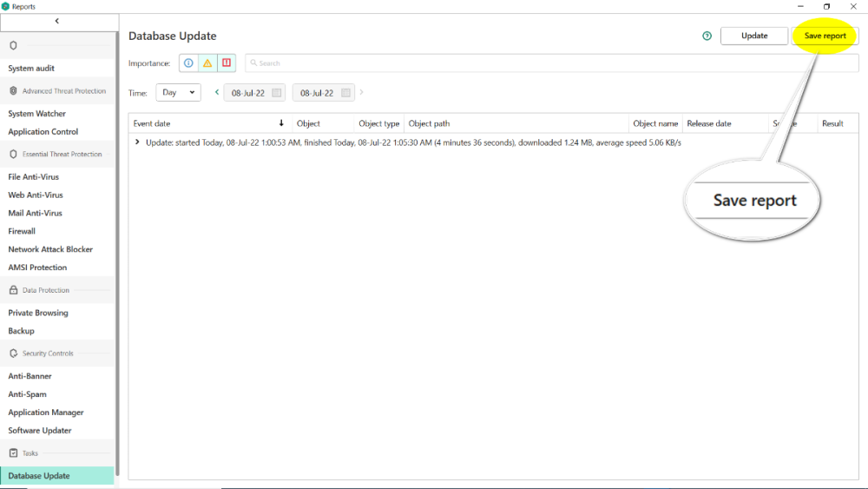
Task: Click Data Protection lock icon
Action: [x=13, y=289]
